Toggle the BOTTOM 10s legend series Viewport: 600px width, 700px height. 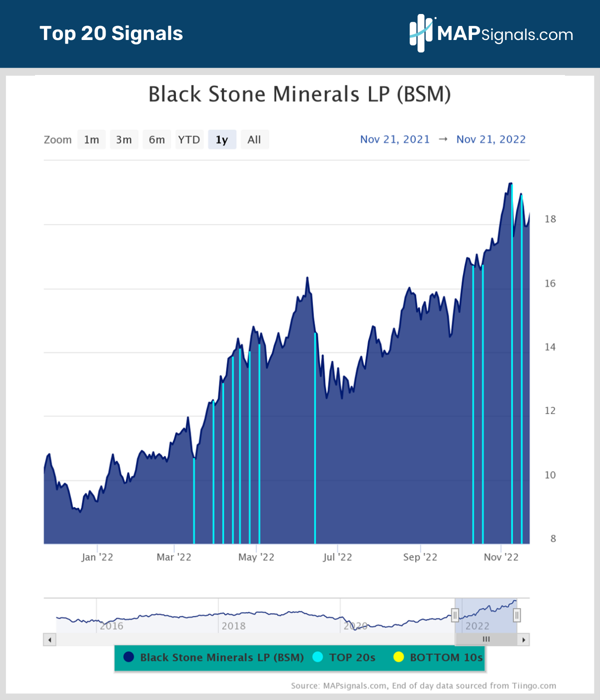pos(438,657)
